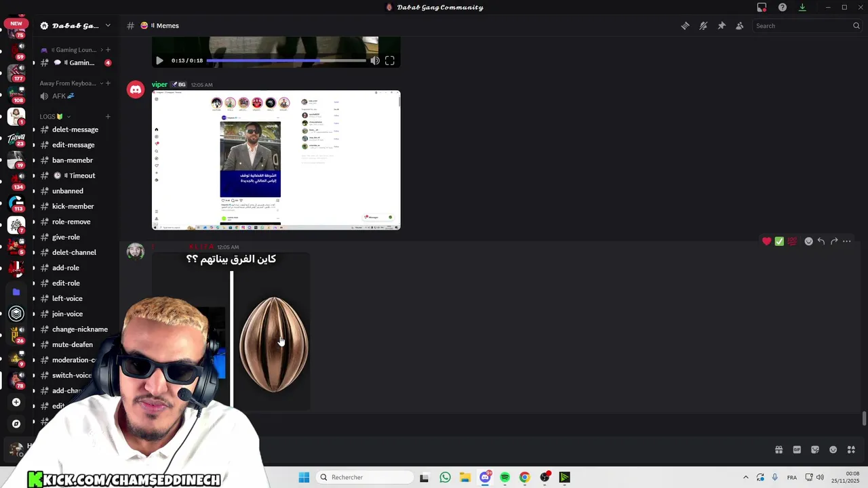Open the server with 108 badge

coord(16,94)
